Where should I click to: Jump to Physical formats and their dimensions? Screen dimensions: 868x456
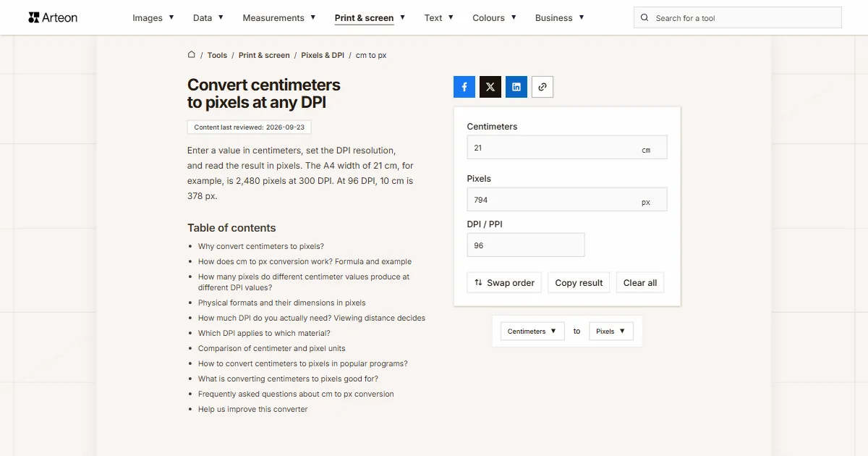coord(282,303)
